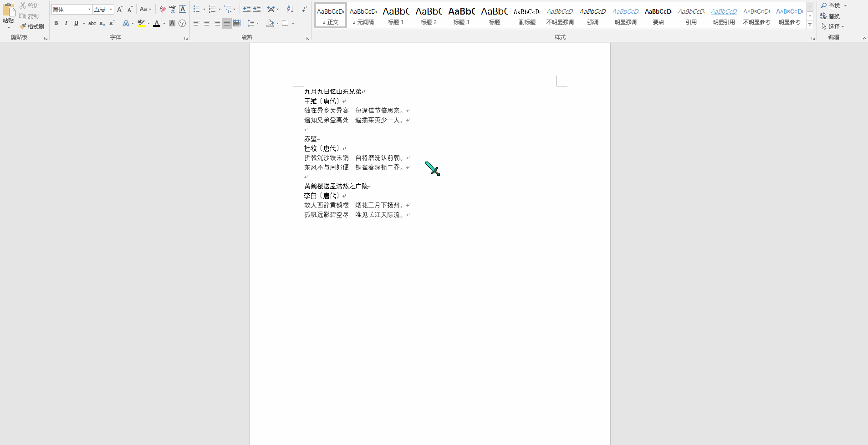This screenshot has height=445, width=868.
Task: Click the multilevel list icon
Action: click(228, 9)
